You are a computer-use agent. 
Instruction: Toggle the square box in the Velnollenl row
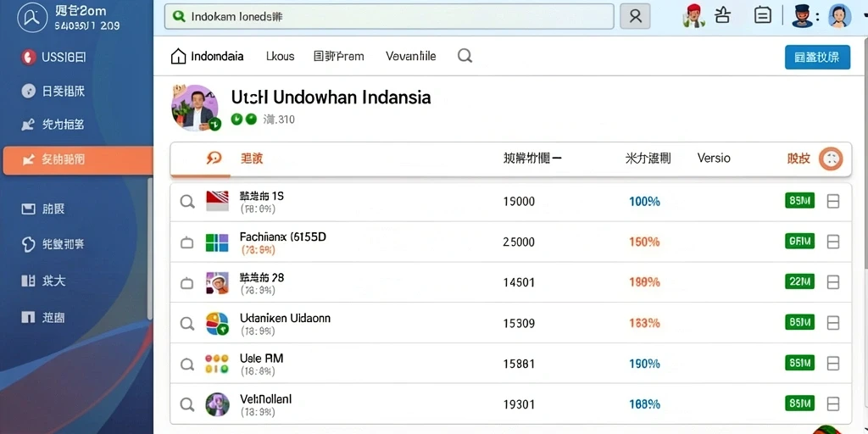click(x=832, y=403)
